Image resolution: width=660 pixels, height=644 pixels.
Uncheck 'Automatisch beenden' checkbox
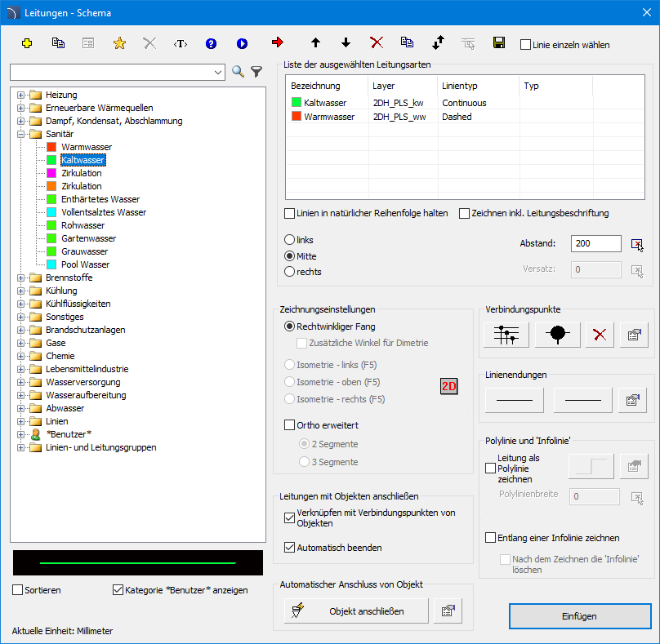289,548
